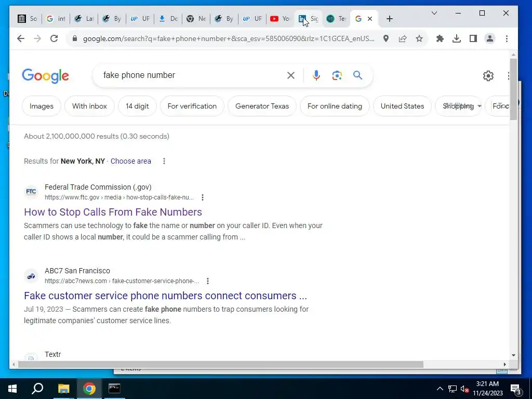The image size is (532, 399).
Task: Open options for the FTC result
Action: coord(203,197)
